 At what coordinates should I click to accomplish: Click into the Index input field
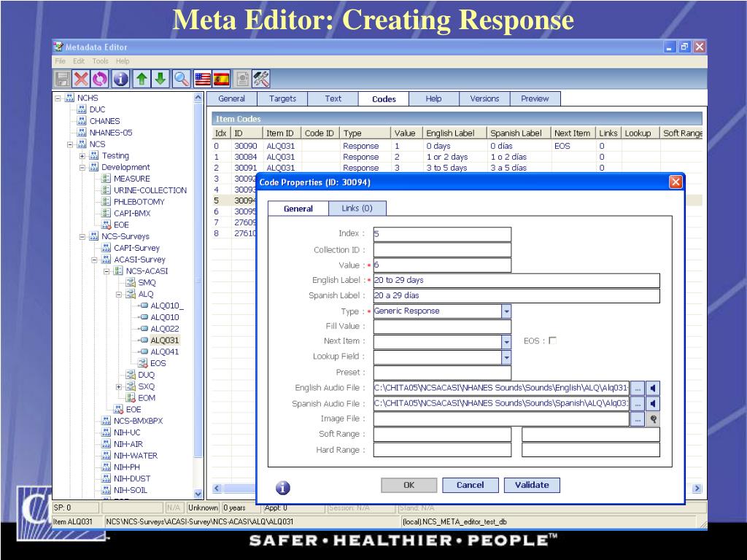tap(442, 234)
